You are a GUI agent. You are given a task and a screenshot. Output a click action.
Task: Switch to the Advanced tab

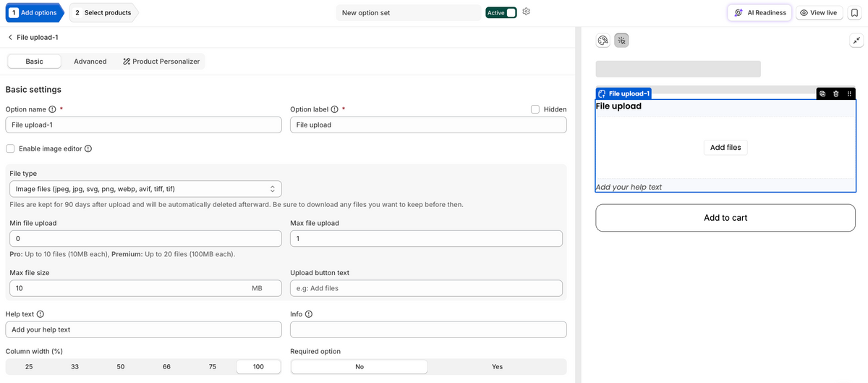90,62
